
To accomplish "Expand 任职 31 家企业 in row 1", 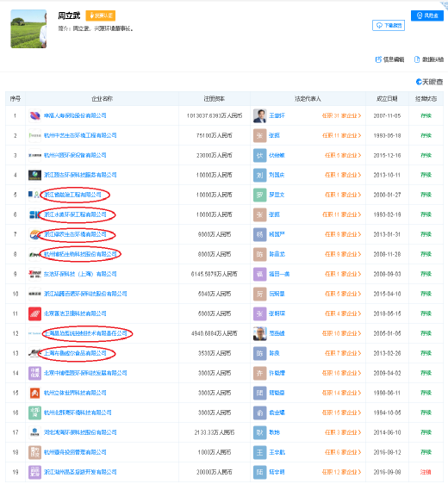I will [x=341, y=115].
